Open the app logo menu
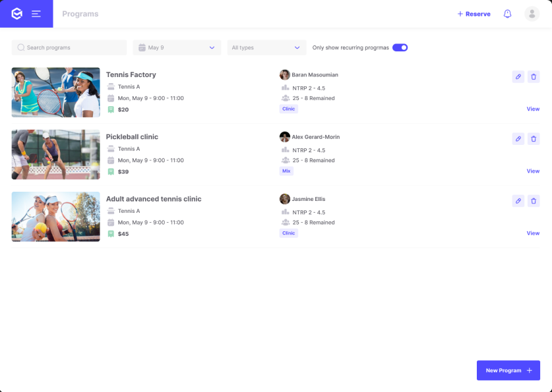 [x=18, y=13]
